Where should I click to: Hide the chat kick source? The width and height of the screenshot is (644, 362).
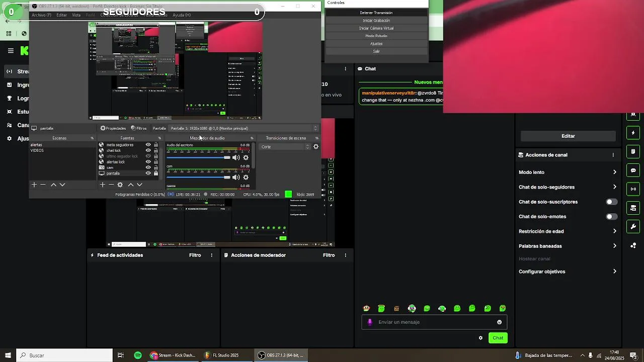[x=148, y=150]
